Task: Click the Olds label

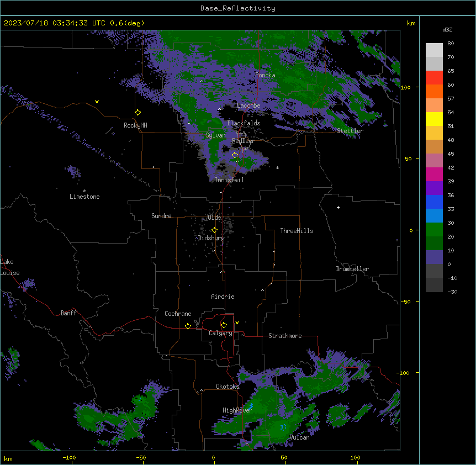Action: tap(214, 218)
